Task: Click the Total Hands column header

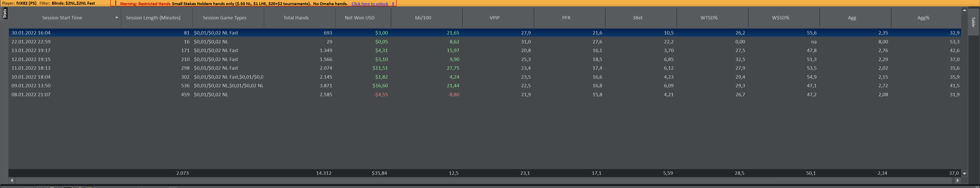Action: [296, 18]
